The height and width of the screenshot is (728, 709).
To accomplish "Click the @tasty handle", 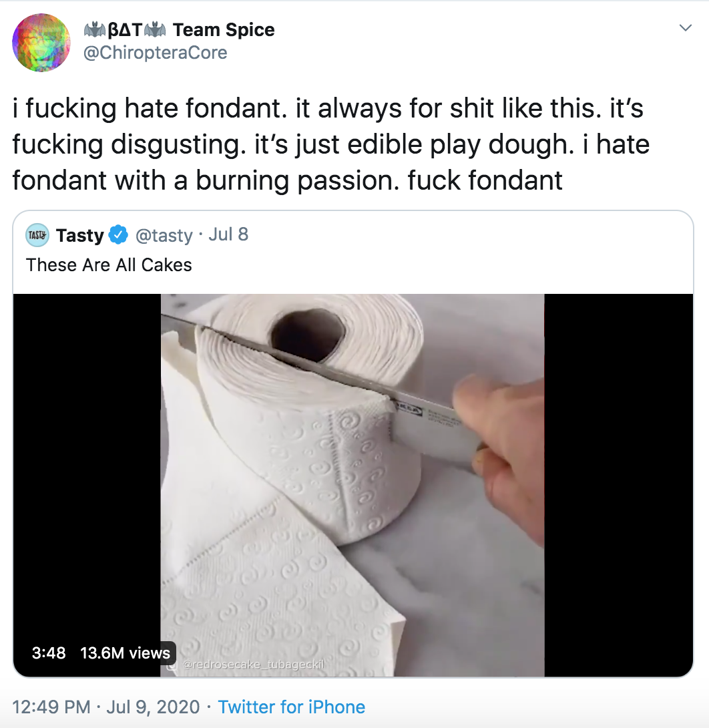I will [164, 235].
